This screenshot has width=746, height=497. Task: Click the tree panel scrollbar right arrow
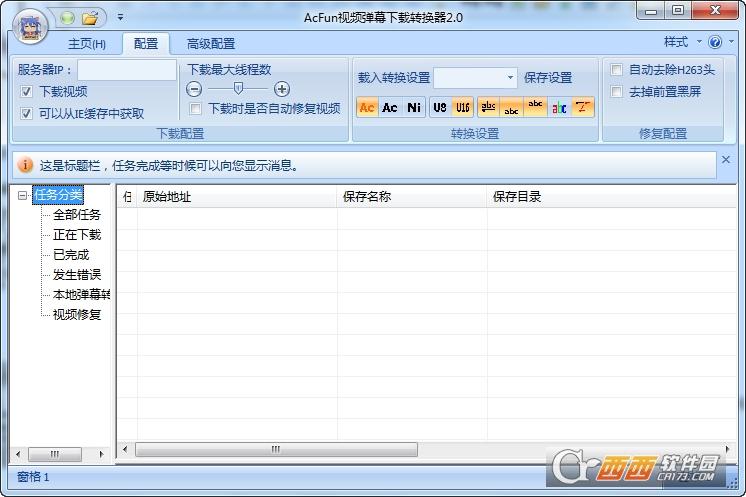[101, 454]
